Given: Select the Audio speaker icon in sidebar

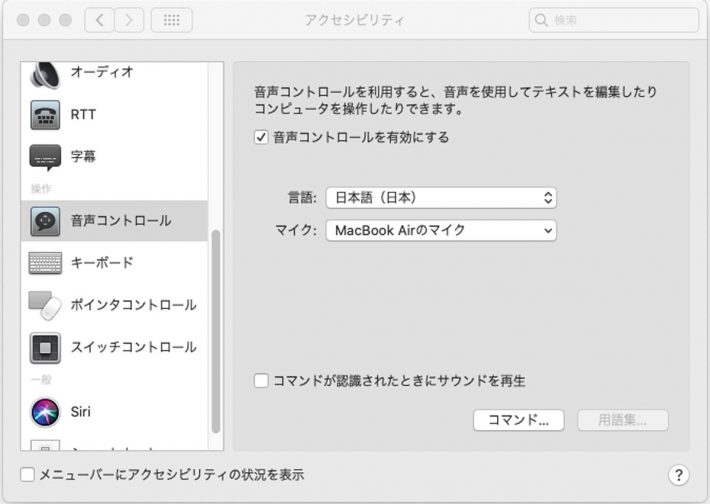Looking at the screenshot, I should click(45, 75).
